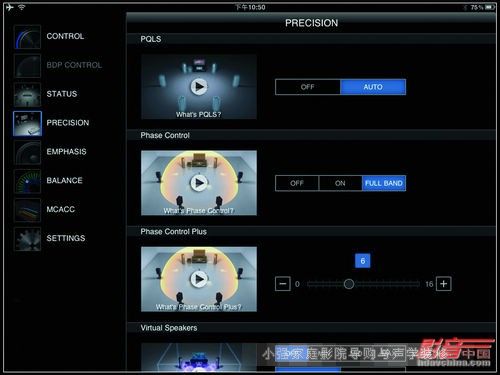Screen dimensions: 500x375
Task: Decrease Phase Control Plus with minus button
Action: tap(283, 284)
